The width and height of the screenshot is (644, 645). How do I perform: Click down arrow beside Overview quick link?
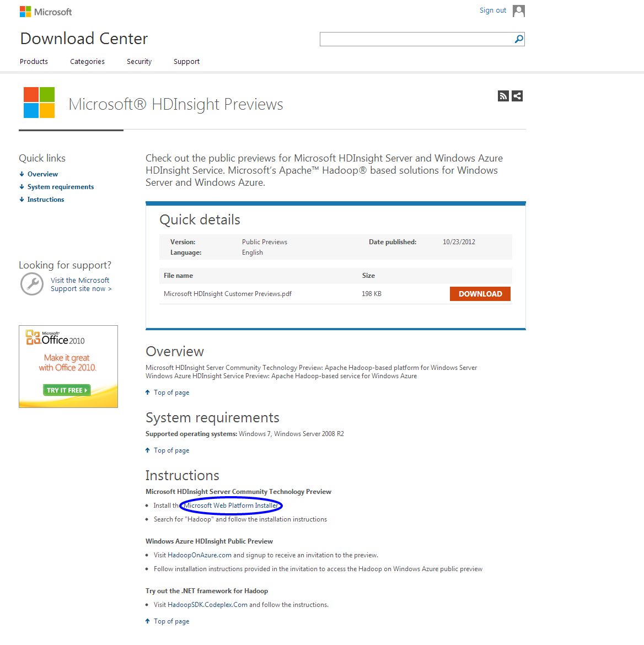pos(22,174)
